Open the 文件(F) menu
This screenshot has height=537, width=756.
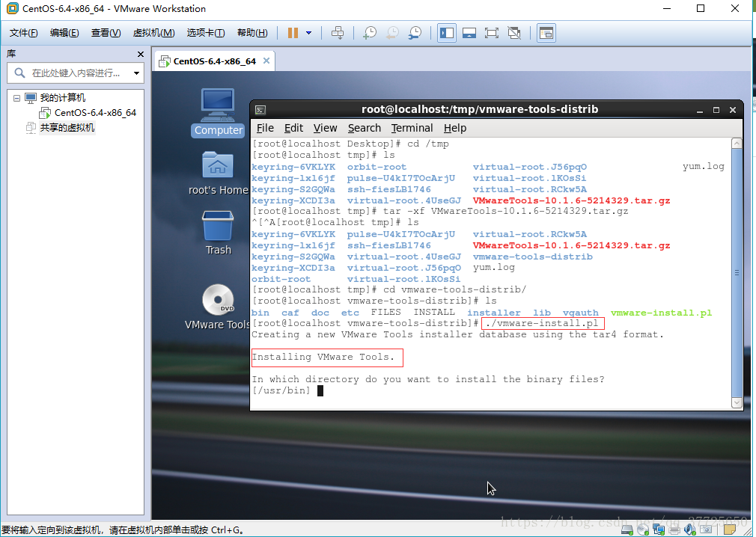pos(24,33)
